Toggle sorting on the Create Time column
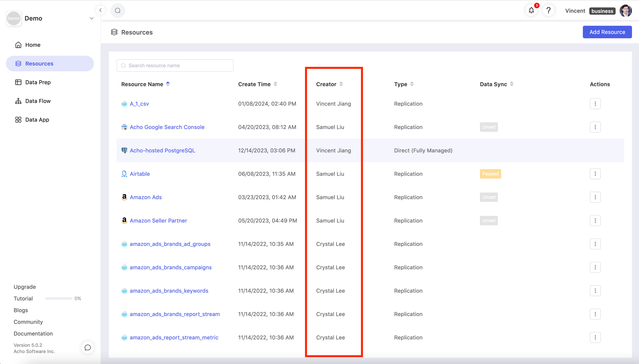Screen dimensions: 639x364 click(275, 84)
